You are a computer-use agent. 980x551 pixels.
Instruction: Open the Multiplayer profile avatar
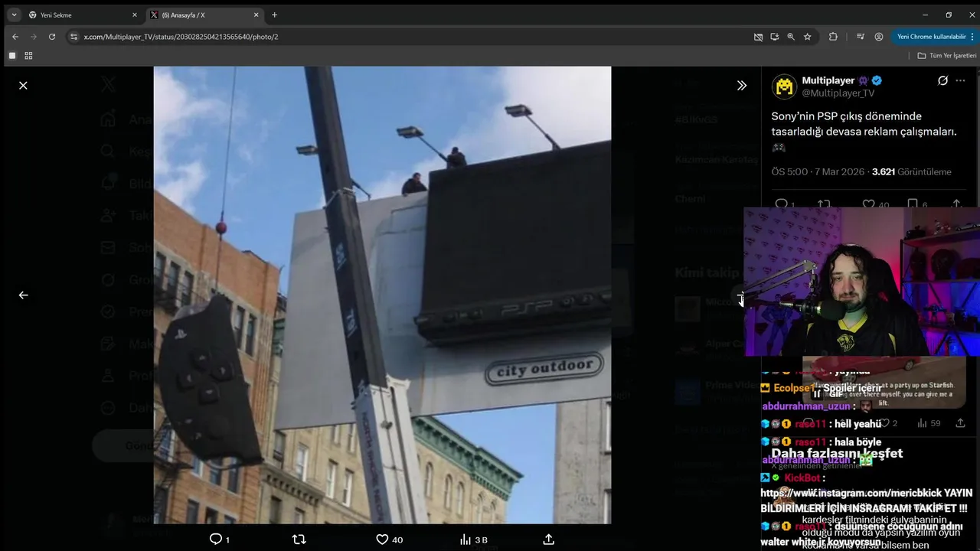point(784,86)
